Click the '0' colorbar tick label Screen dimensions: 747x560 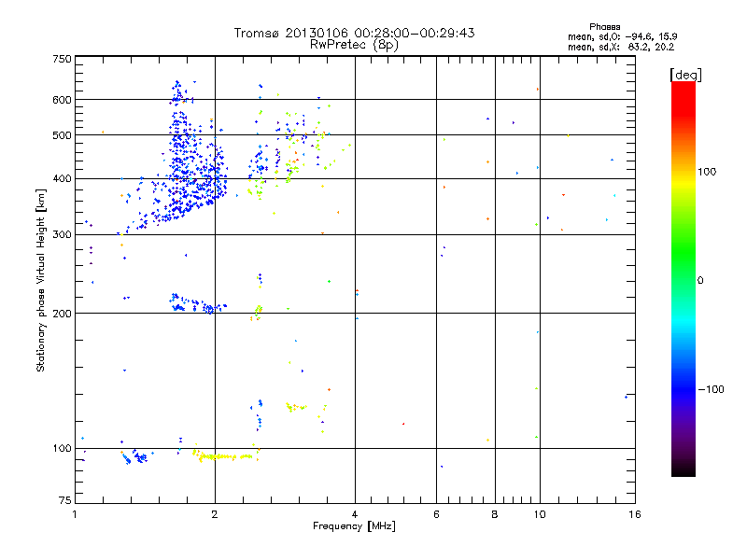coord(700,281)
